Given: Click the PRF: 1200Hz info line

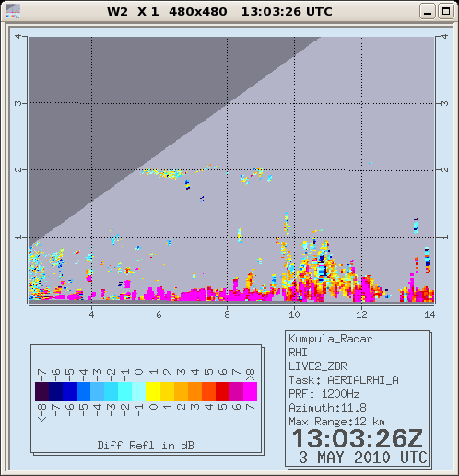Looking at the screenshot, I should click(324, 394).
